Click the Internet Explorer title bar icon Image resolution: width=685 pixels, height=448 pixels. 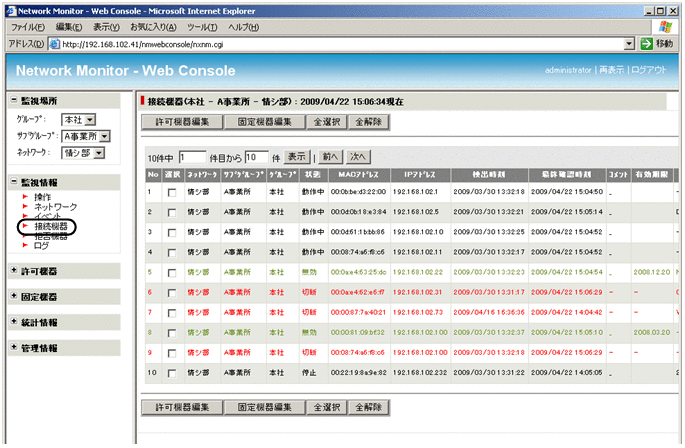click(10, 8)
